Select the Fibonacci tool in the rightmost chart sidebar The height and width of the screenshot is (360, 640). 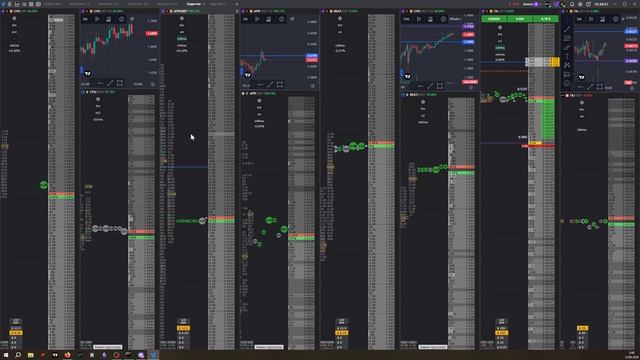click(x=567, y=38)
